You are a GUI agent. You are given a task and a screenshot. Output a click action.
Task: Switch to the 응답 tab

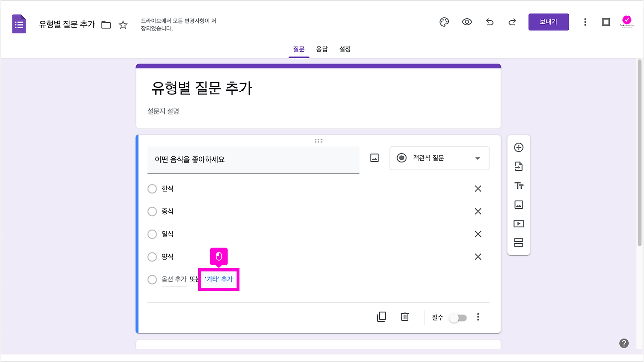tap(322, 49)
